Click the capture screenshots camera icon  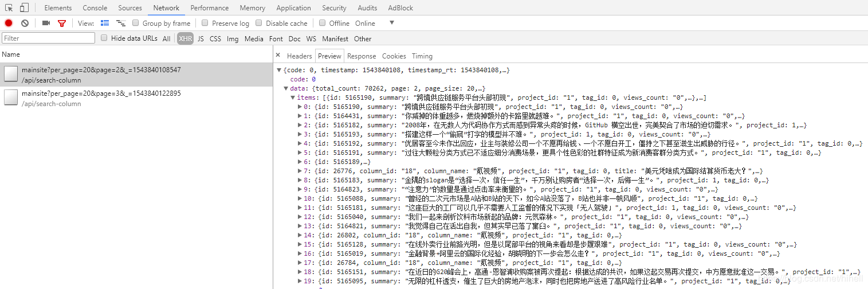click(46, 23)
